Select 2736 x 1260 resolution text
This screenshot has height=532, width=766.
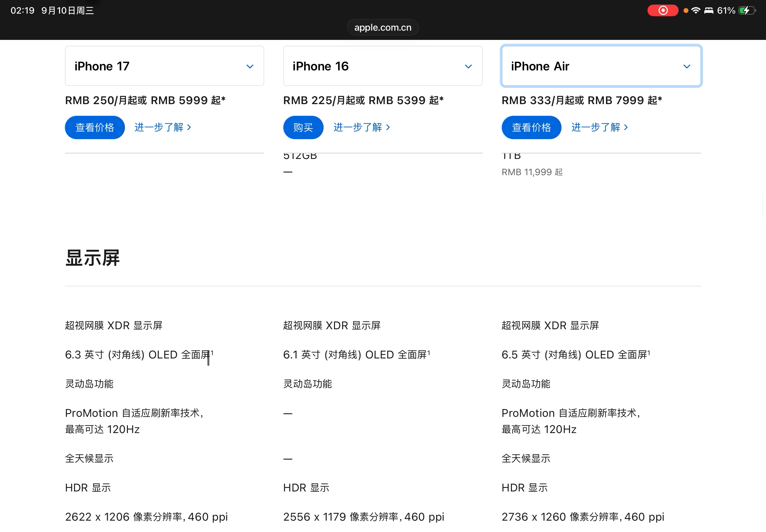click(583, 517)
